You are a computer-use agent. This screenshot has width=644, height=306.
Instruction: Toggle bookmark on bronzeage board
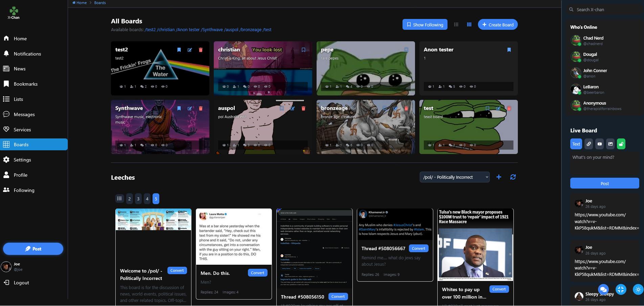click(385, 108)
